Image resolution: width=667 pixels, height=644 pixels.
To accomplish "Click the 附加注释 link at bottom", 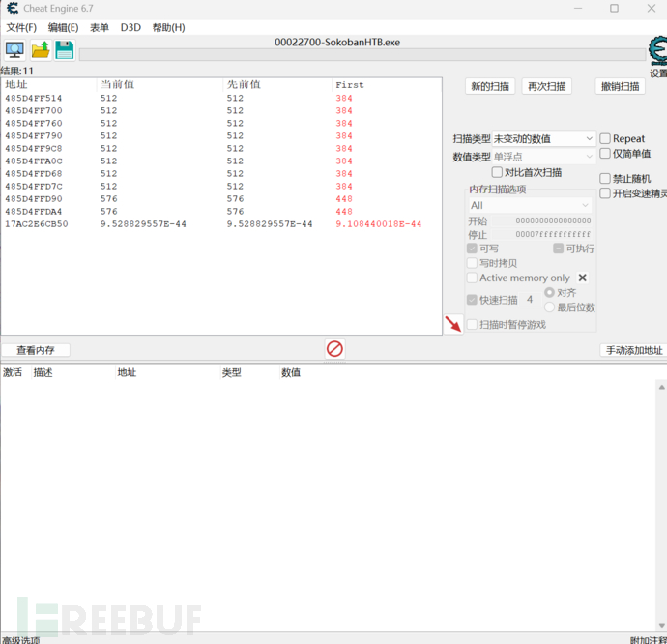I will [649, 640].
